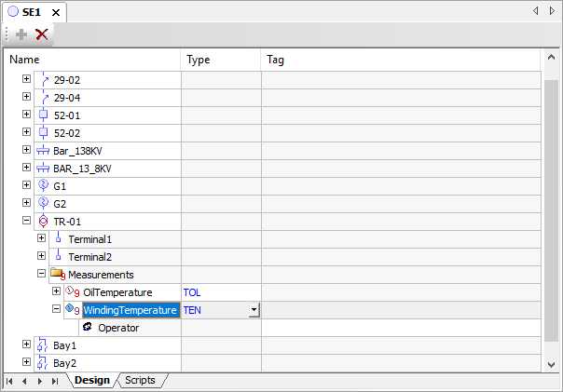Collapse the TR-01 tree node

(26, 222)
